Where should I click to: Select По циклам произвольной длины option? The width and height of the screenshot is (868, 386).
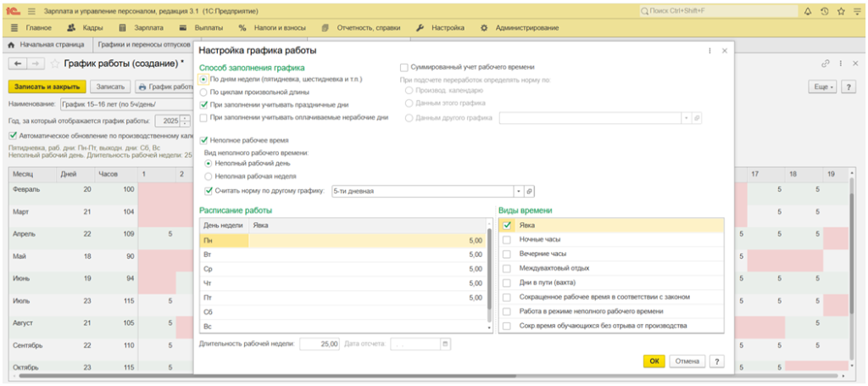coord(203,92)
